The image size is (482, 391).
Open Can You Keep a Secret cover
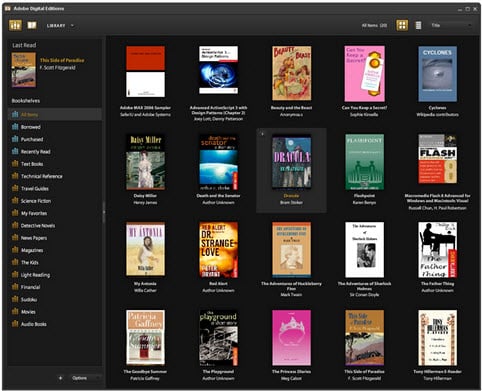tap(364, 74)
